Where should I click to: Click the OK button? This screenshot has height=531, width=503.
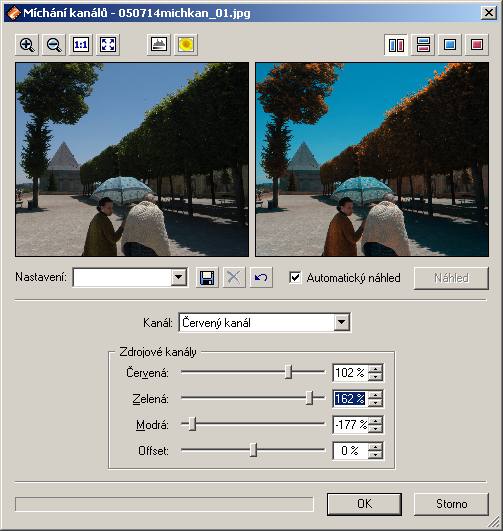[x=364, y=504]
